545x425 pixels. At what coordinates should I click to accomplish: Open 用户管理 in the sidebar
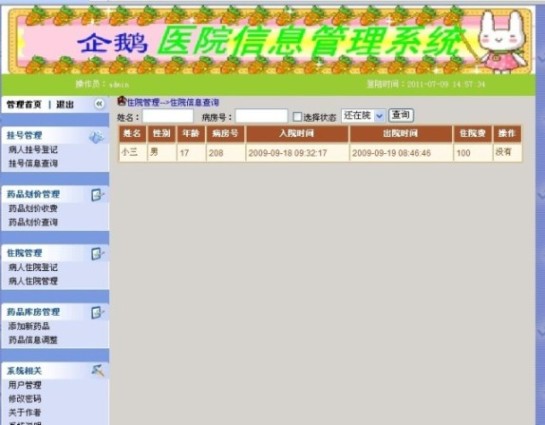point(25,385)
